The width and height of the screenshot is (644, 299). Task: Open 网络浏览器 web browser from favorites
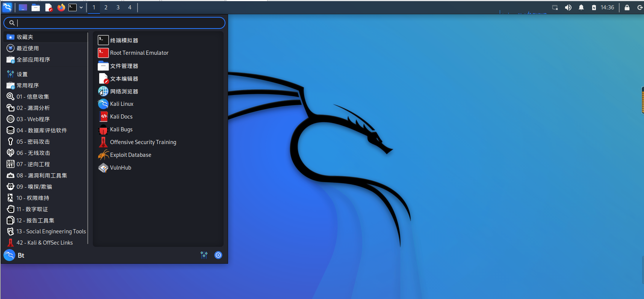(158, 91)
